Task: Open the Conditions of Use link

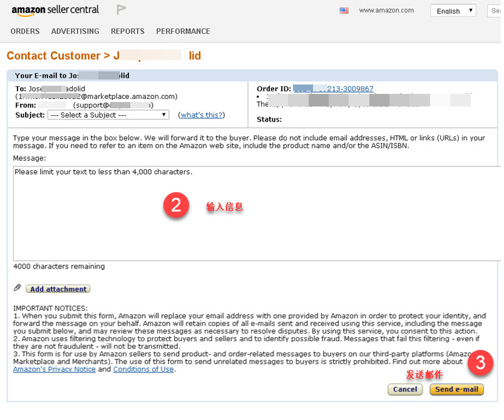Action: coord(143,369)
